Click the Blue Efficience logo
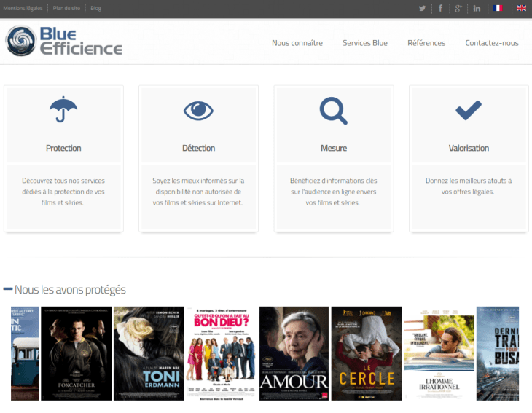 point(64,42)
